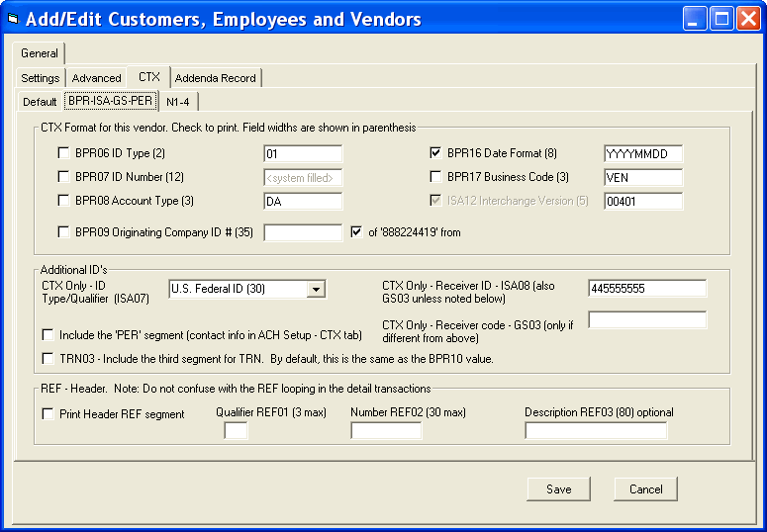Minimize the Add/Edit Customers window

695,19
